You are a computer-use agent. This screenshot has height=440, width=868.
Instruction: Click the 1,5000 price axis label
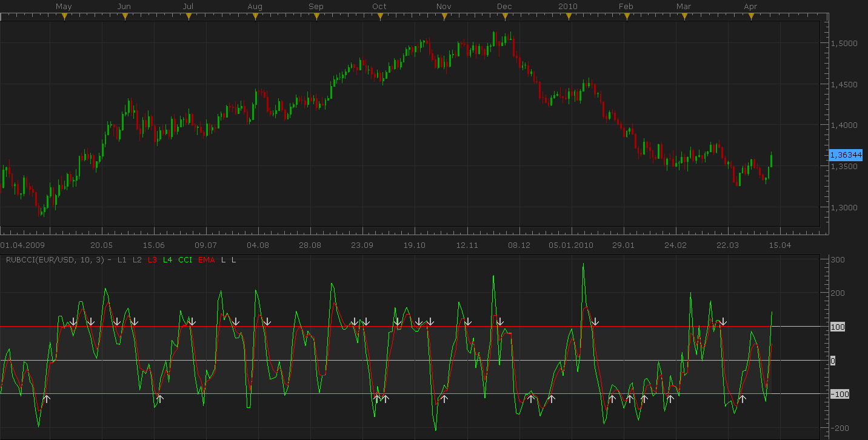[844, 43]
